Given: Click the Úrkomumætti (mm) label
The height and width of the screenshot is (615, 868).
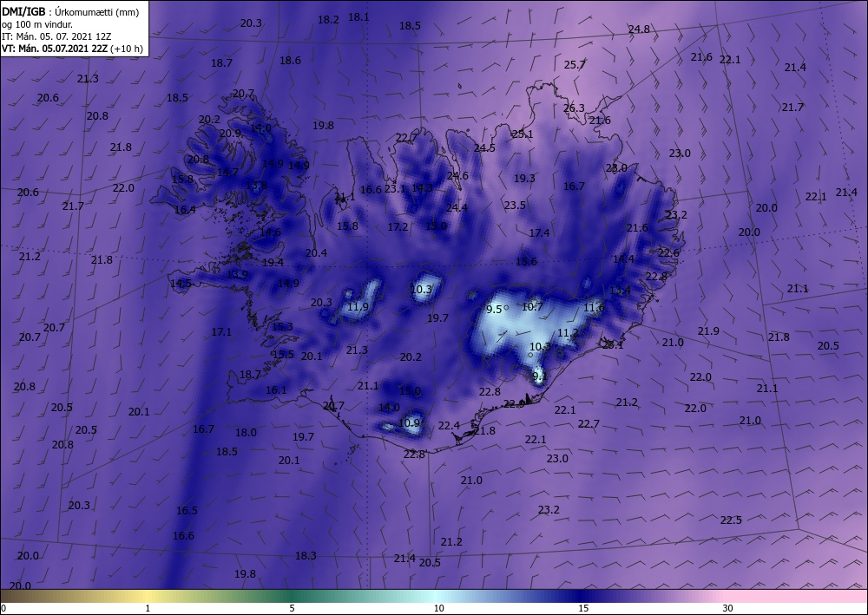Looking at the screenshot, I should point(97,11).
